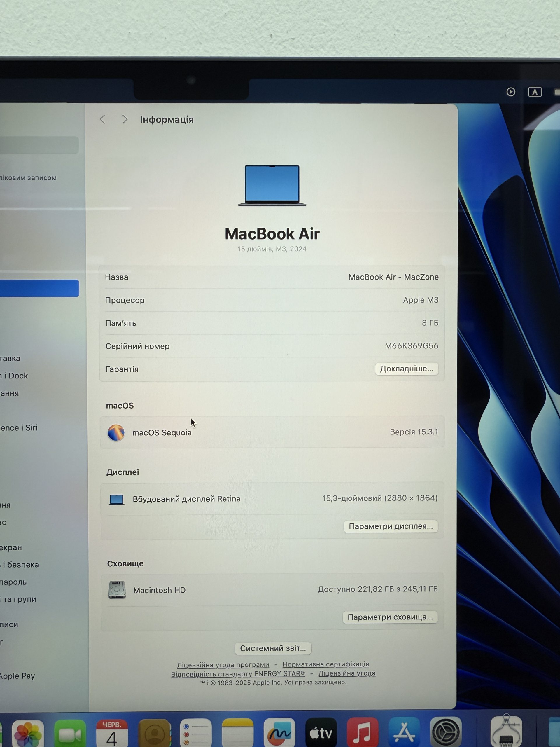The height and width of the screenshot is (747, 560).
Task: Click the built-in Retina display icon
Action: (116, 499)
